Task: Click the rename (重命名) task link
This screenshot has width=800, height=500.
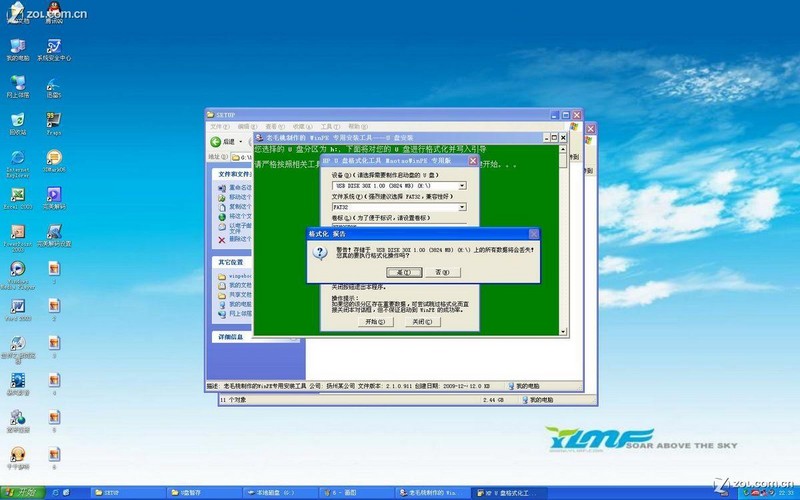Action: click(235, 188)
